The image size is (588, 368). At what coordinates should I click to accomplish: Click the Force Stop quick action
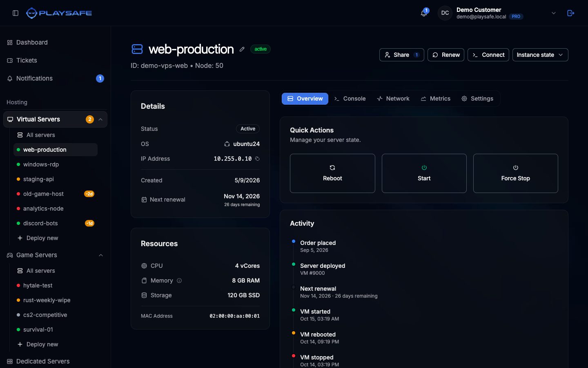(516, 173)
